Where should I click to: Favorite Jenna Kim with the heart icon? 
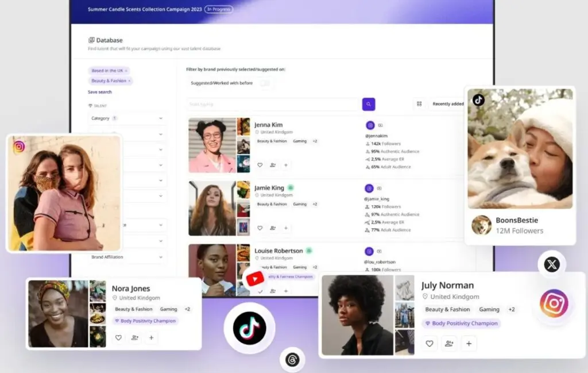[x=260, y=165]
